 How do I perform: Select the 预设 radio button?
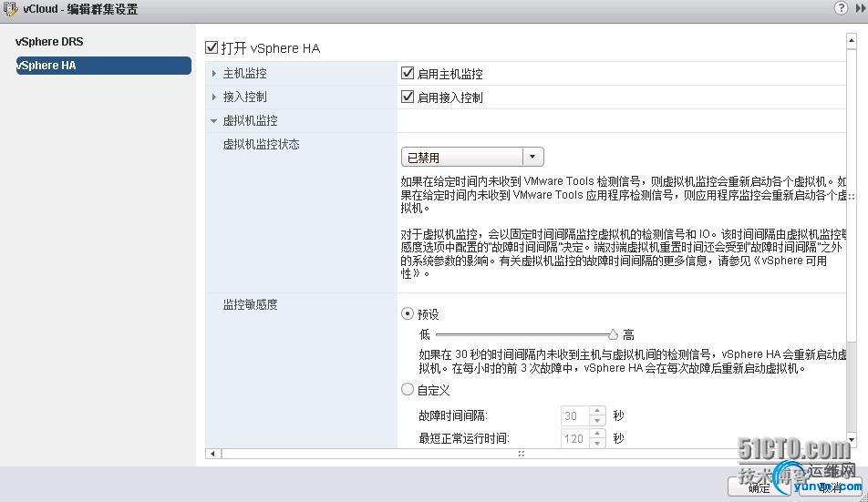click(x=408, y=314)
